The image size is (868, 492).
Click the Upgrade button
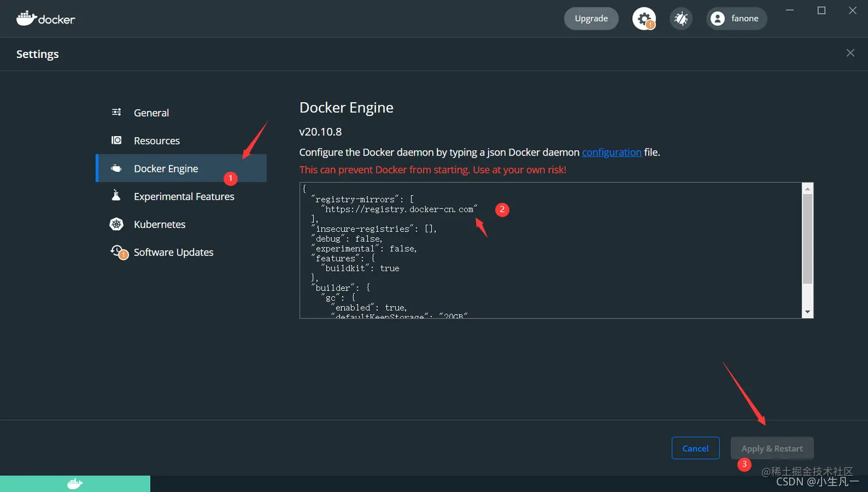click(591, 18)
